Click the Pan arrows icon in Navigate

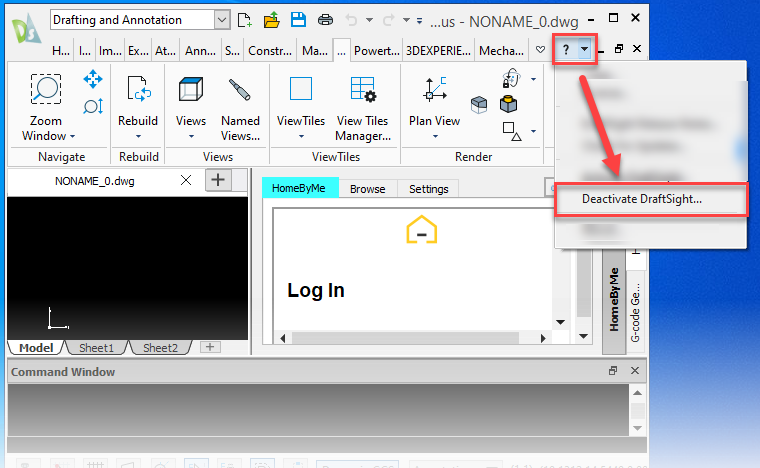coord(93,79)
